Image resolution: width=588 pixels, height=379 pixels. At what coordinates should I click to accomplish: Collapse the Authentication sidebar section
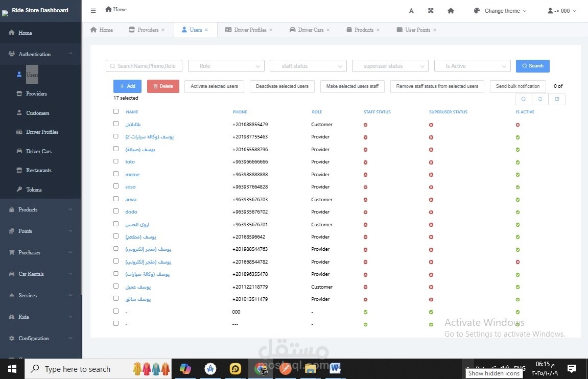tap(40, 54)
